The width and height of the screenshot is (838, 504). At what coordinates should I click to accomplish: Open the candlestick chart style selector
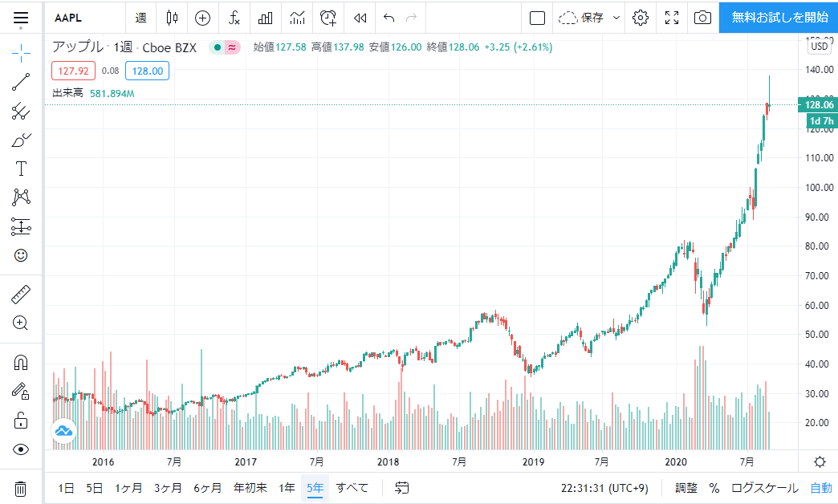(172, 18)
